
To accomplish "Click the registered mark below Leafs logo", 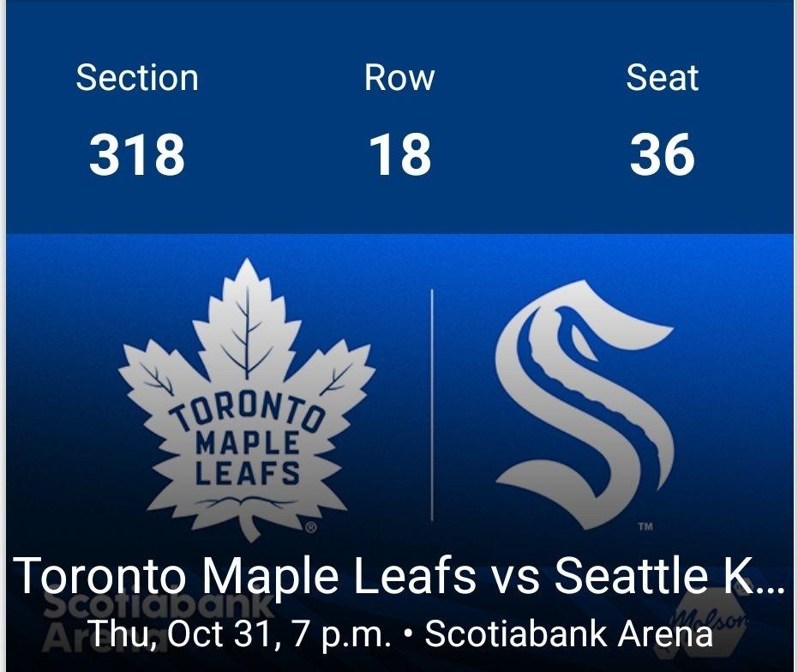I will pyautogui.click(x=310, y=528).
